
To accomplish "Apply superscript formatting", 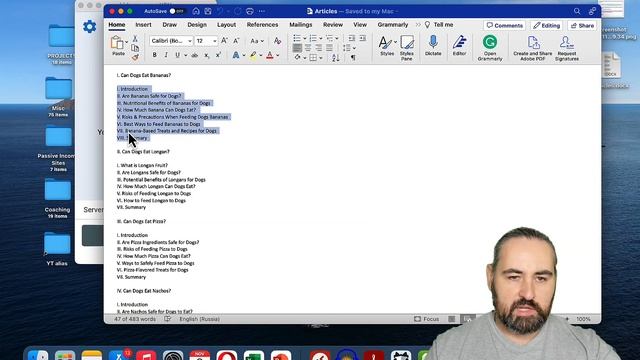I will click(x=218, y=55).
